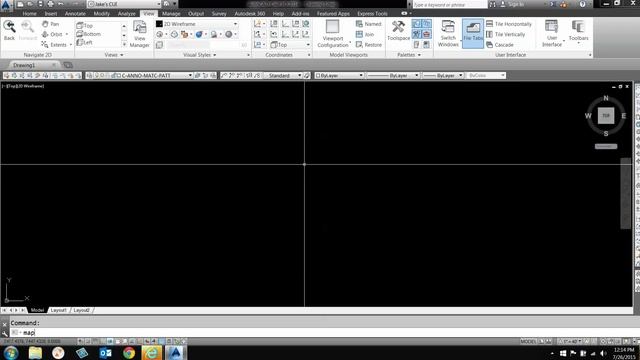This screenshot has width=640, height=360.
Task: Click the TOP face of the ViewCube
Action: pyautogui.click(x=606, y=116)
